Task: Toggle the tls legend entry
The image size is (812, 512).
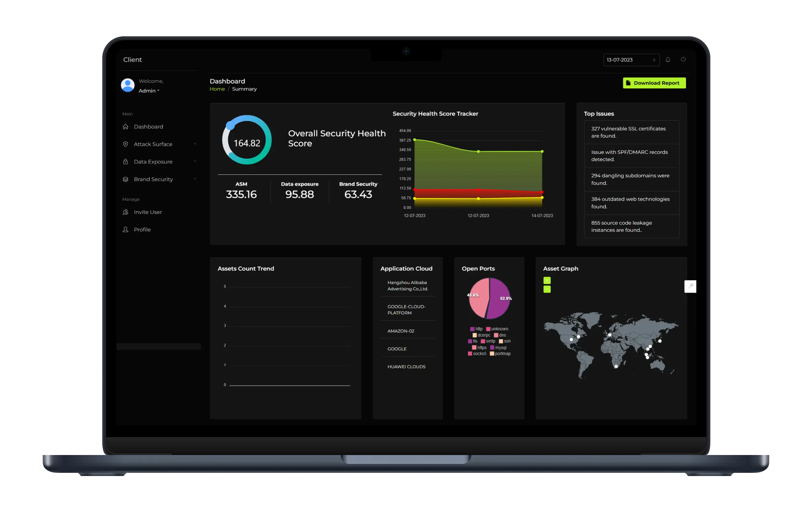Action: coord(473,341)
